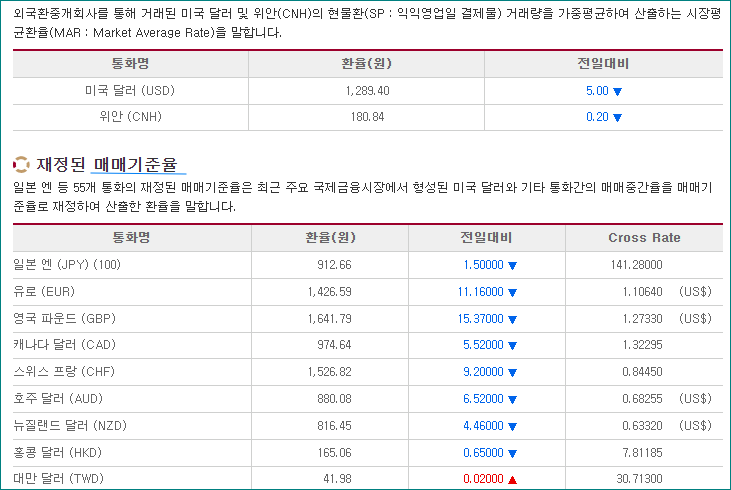Click the down arrow in EUR row

pos(512,293)
